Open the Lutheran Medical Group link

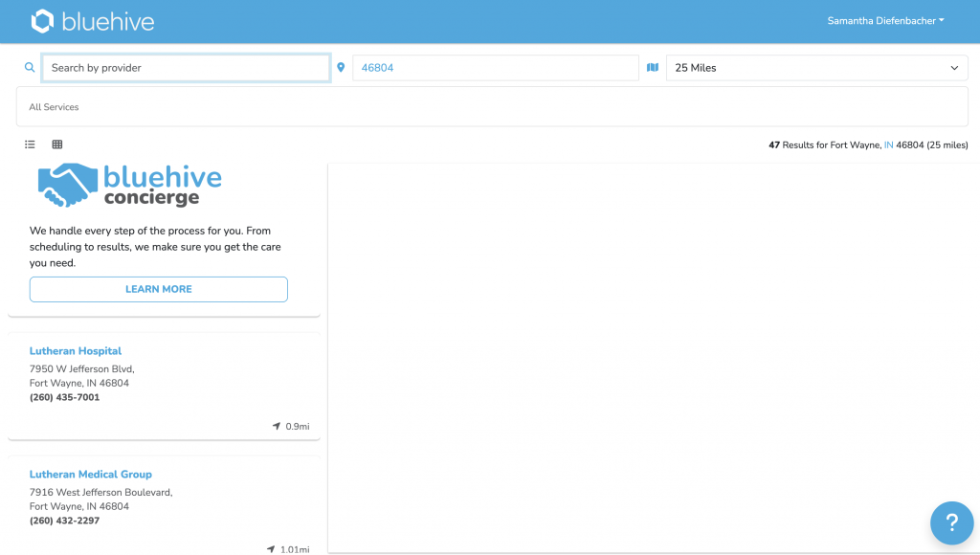click(x=91, y=475)
